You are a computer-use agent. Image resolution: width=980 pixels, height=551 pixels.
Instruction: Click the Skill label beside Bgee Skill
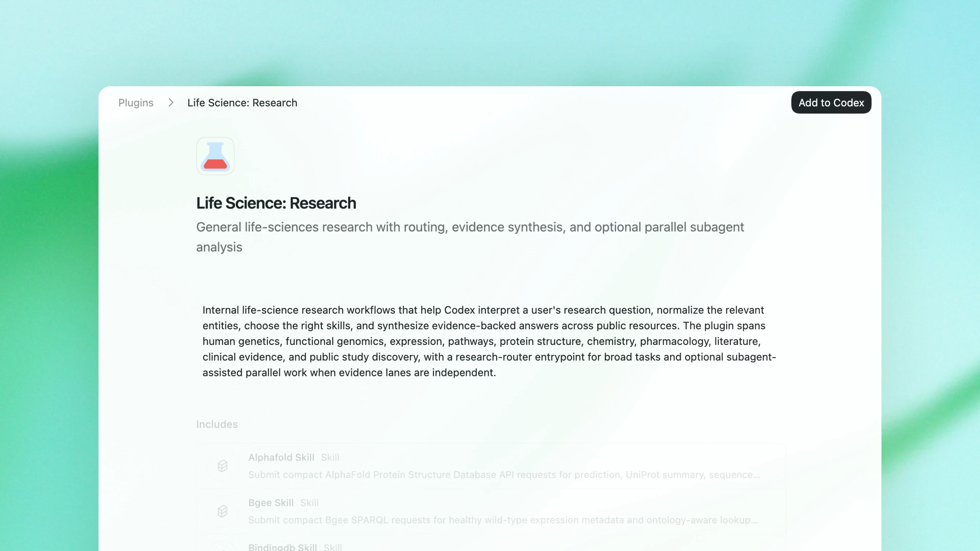309,502
